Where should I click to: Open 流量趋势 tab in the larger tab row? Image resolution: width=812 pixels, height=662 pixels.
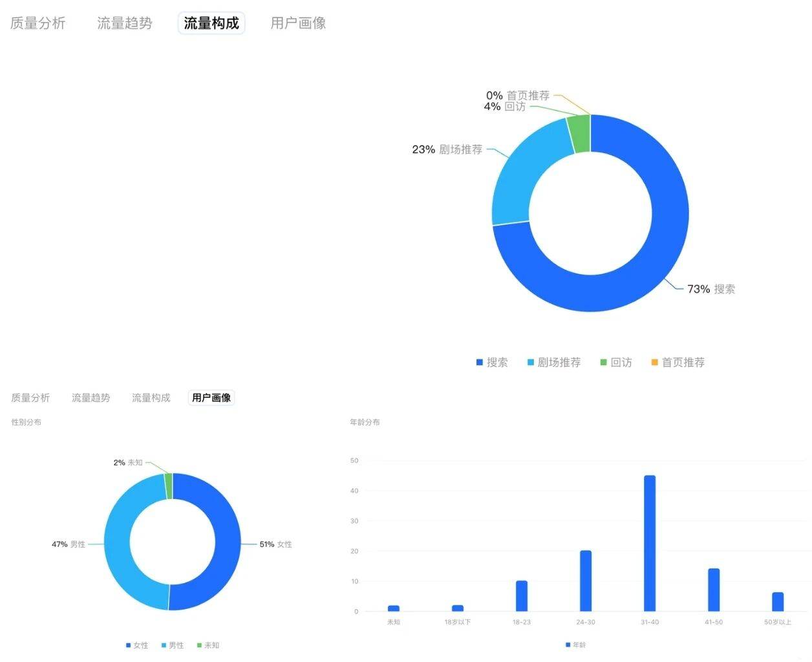tap(125, 23)
